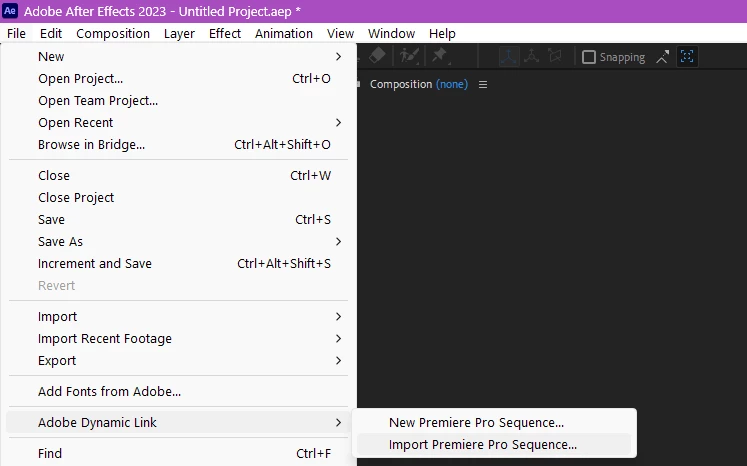Open the Composition menu in menu bar
This screenshot has width=747, height=466.
[x=113, y=33]
